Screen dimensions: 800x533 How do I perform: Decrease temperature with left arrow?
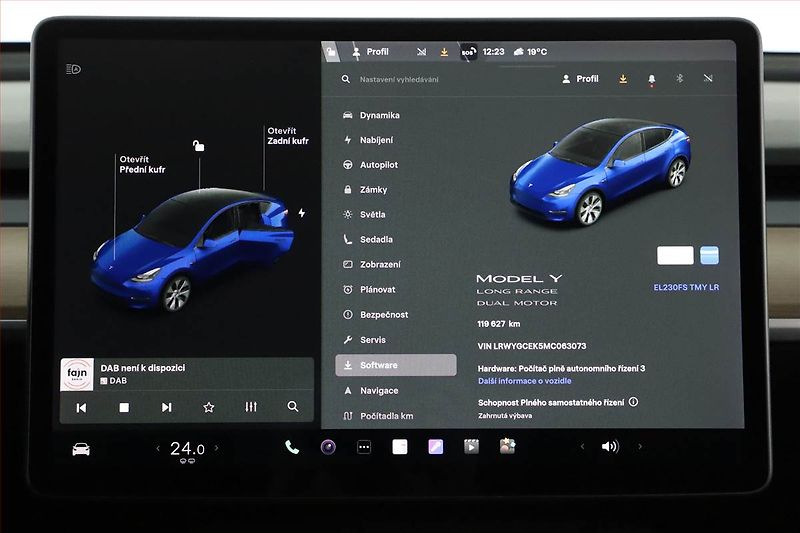[x=158, y=448]
